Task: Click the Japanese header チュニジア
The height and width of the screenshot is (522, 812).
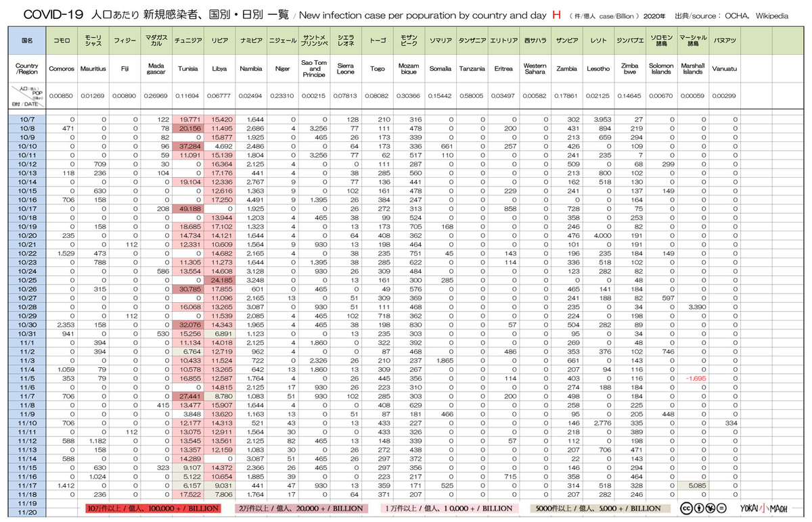Action: coord(187,41)
